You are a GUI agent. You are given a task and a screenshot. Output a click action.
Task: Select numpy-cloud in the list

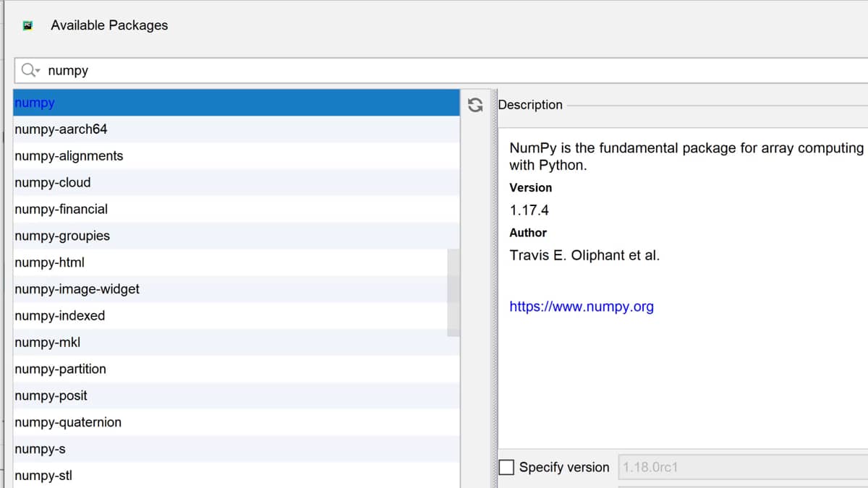(237, 183)
